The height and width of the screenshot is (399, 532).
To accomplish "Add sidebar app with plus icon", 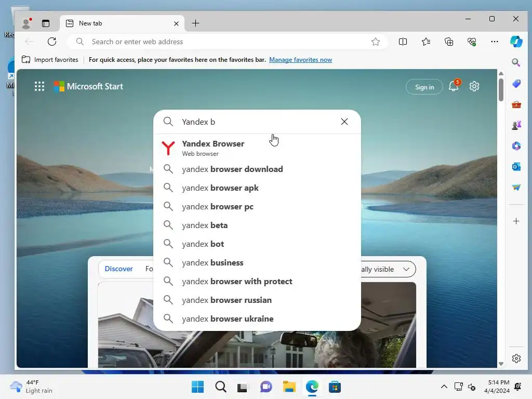I will 516,221.
